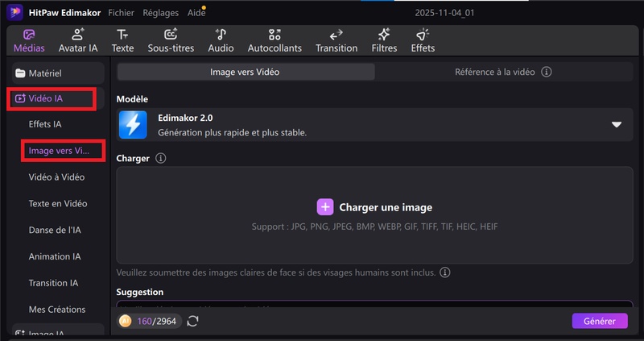Viewport: 644px width, 341px height.
Task: Refresh the credits counter
Action: [192, 322]
